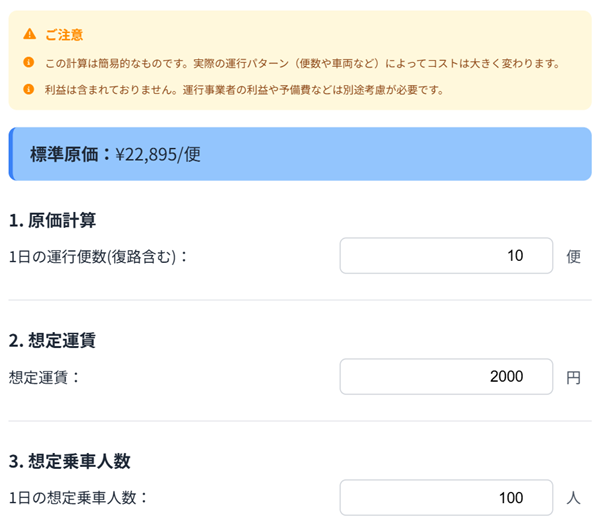601x525 pixels.
Task: Focus the 運行便数 input showing 10
Action: tap(446, 256)
